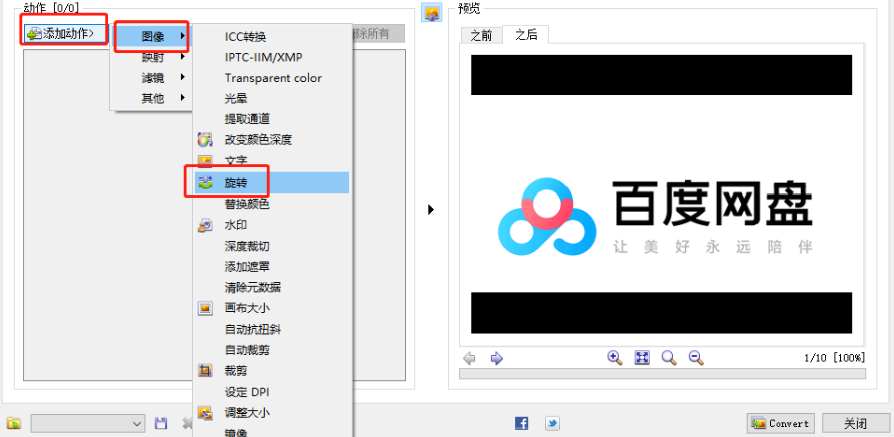Click the 添加动作> button
This screenshot has height=437, width=894.
coord(66,34)
